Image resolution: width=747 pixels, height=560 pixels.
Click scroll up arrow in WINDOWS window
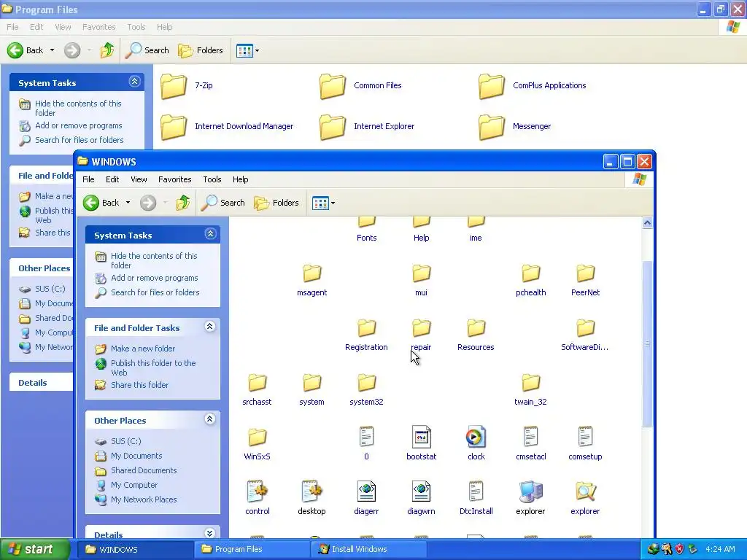pyautogui.click(x=647, y=222)
